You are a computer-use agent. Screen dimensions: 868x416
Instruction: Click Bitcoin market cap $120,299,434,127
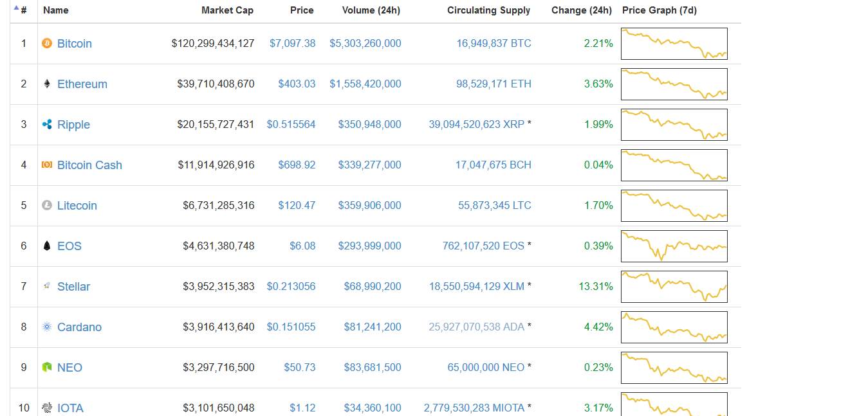point(213,43)
